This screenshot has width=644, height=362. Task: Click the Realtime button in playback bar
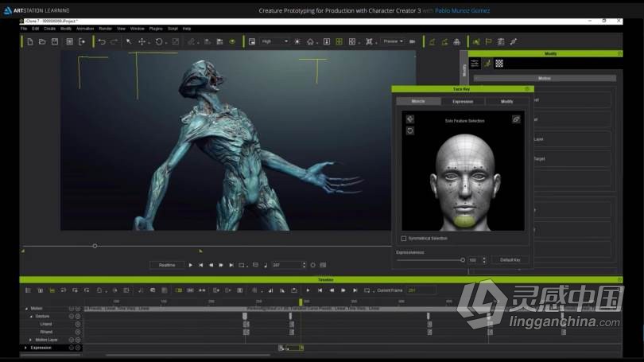(x=167, y=265)
